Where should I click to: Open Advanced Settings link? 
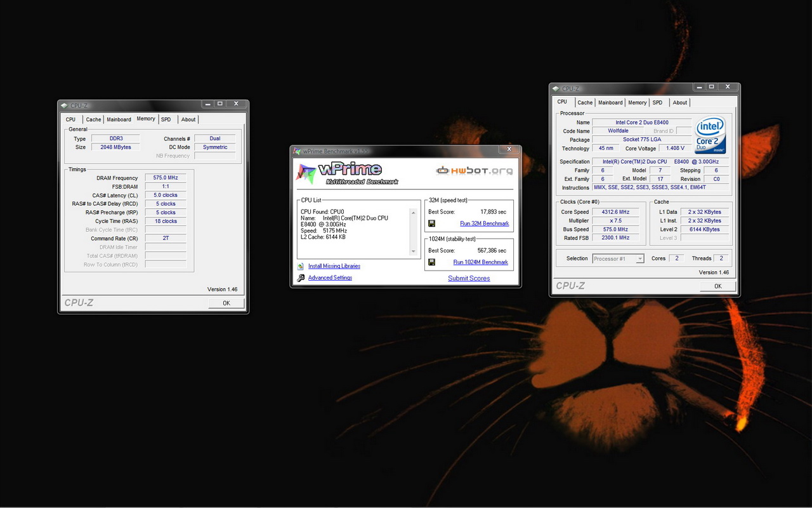point(330,277)
